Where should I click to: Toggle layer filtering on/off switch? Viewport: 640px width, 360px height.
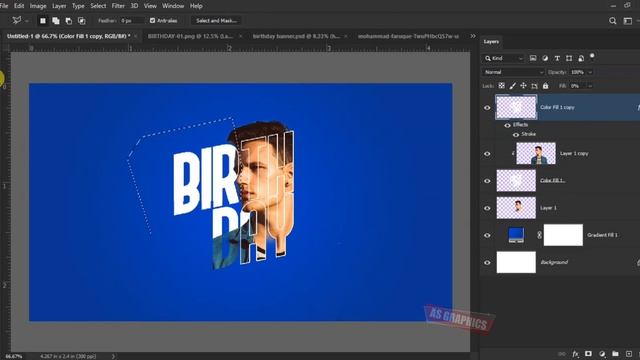[x=592, y=56]
